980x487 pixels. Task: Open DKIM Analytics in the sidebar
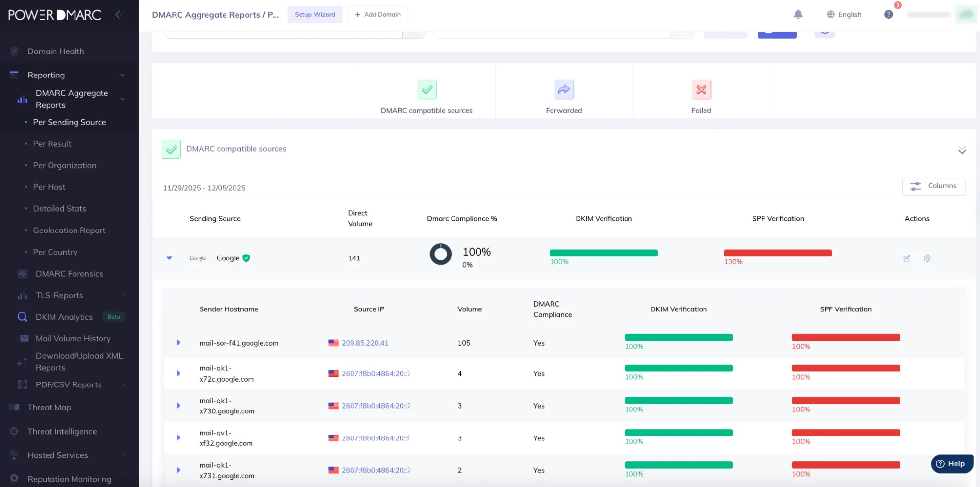click(64, 317)
